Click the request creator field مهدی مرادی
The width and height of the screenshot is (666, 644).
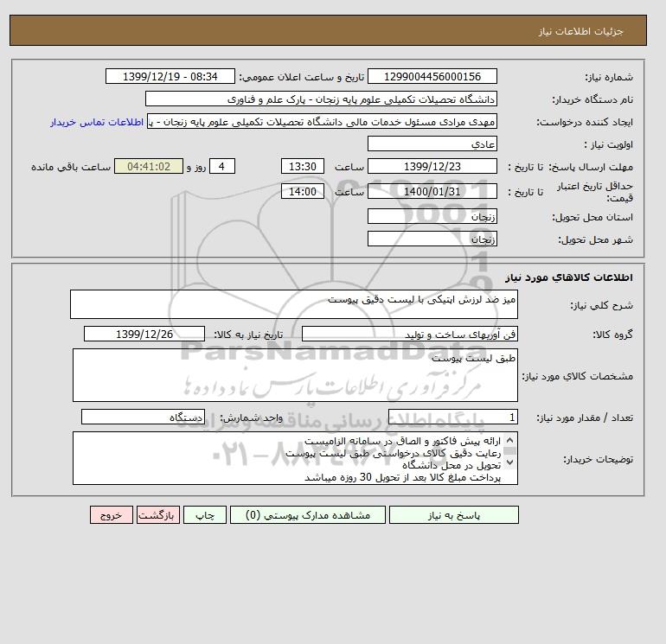pyautogui.click(x=322, y=121)
